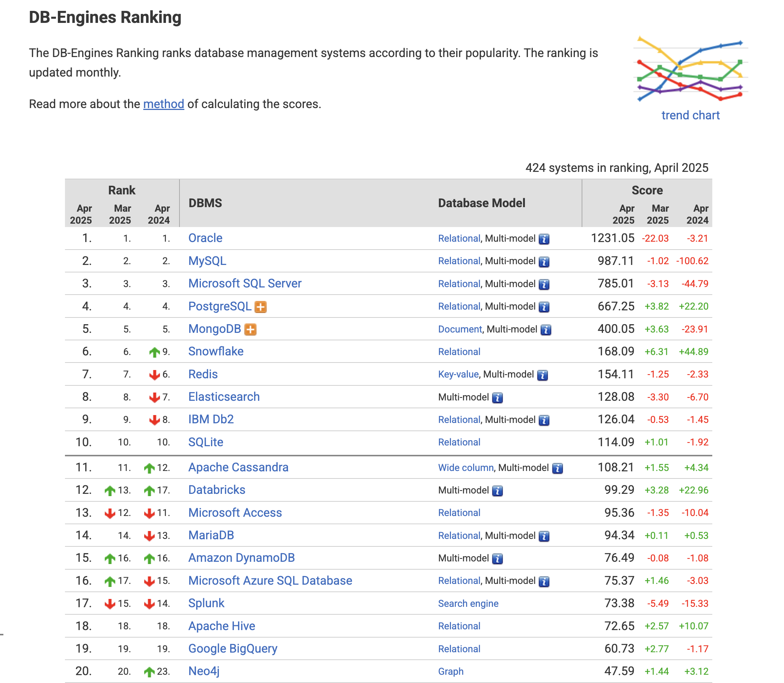Click the info icon in Oracle's row
The width and height of the screenshot is (784, 683).
point(544,239)
